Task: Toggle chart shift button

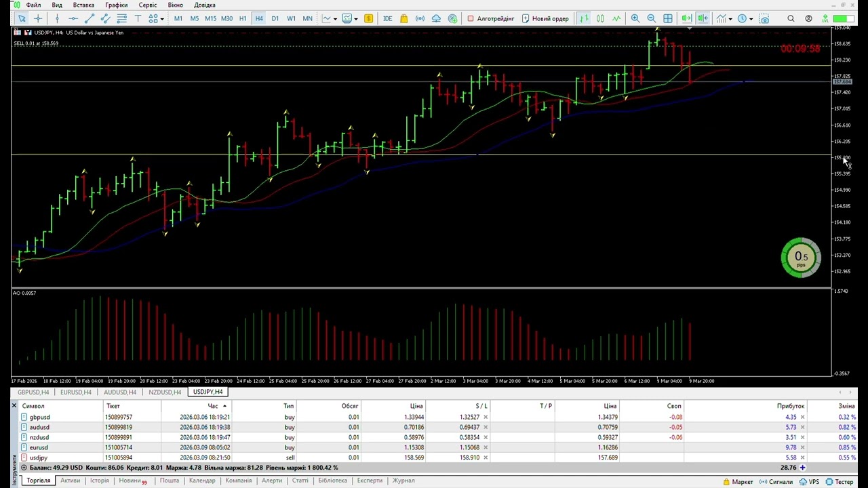Action: [x=703, y=18]
